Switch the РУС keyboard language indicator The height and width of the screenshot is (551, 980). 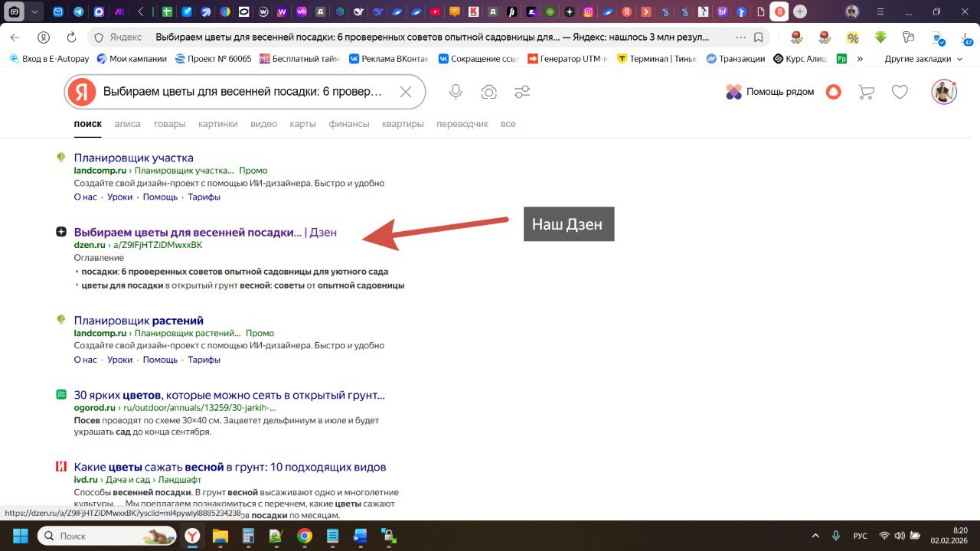861,536
